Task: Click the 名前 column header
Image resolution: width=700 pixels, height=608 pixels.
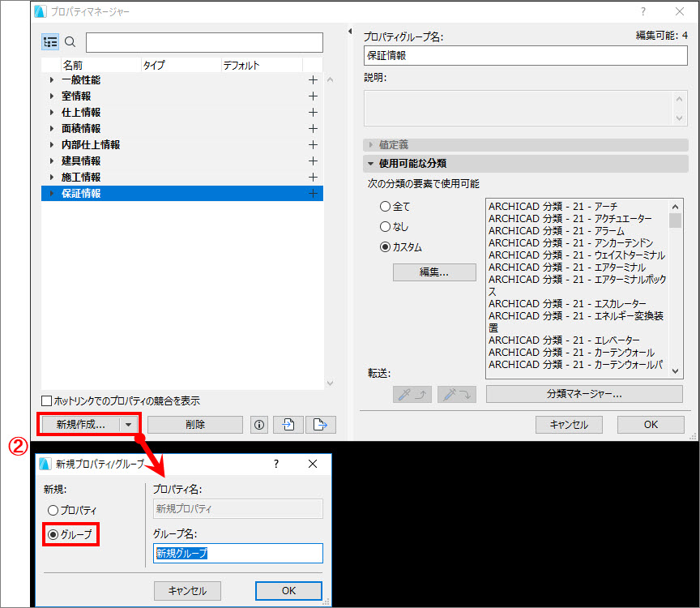Action: coord(101,65)
